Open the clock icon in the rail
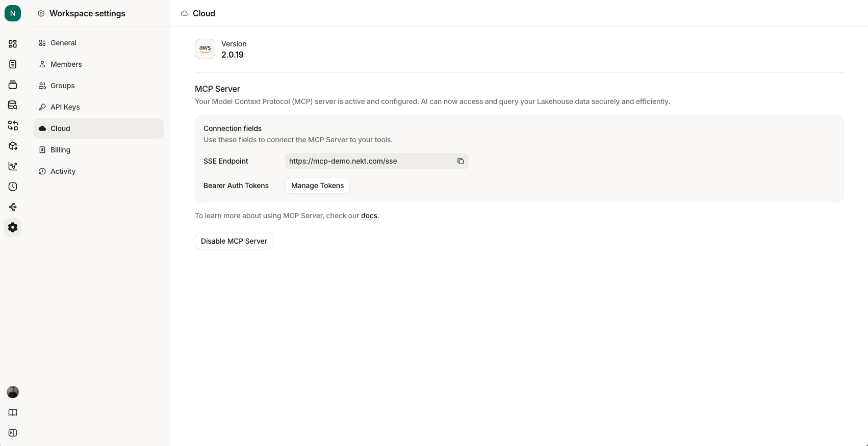Screen dimensions: 868x446 [13, 187]
